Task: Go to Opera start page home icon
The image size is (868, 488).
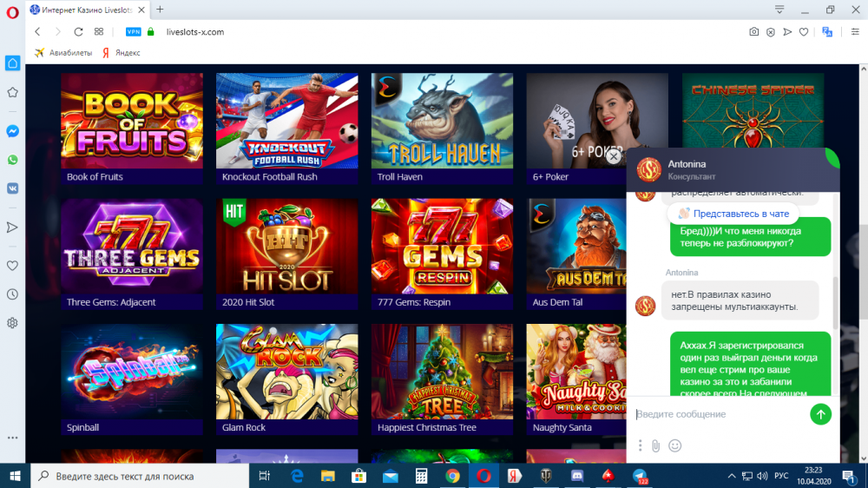Action: (12, 63)
